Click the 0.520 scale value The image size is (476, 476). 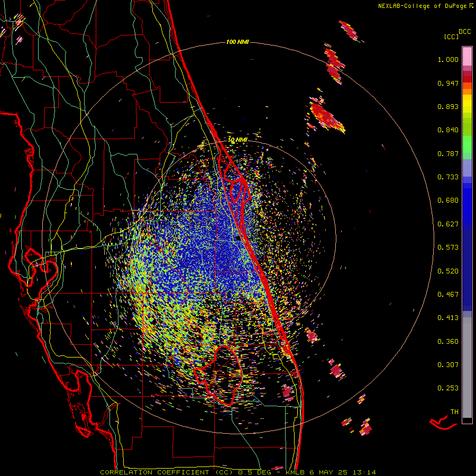[448, 271]
